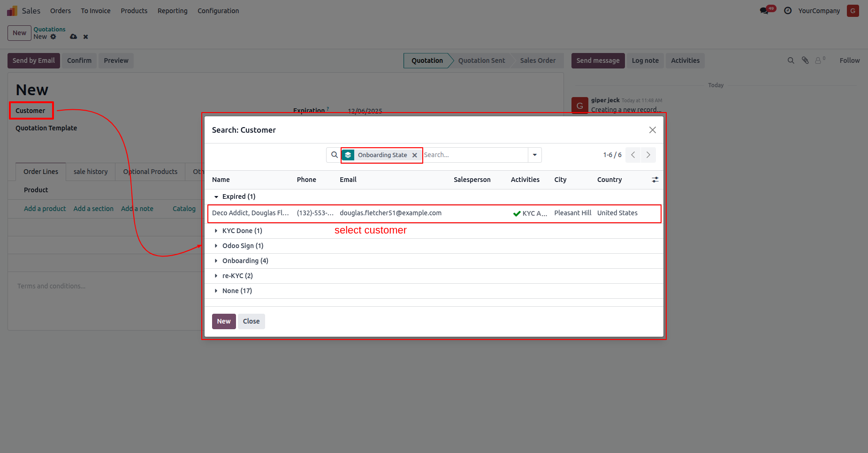Close the Search: Customer dialog
868x453 pixels.
click(652, 130)
